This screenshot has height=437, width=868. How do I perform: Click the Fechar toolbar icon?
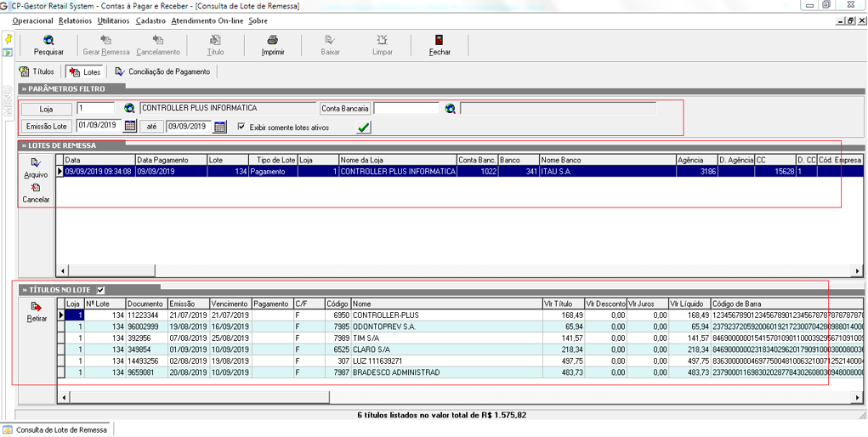point(440,41)
